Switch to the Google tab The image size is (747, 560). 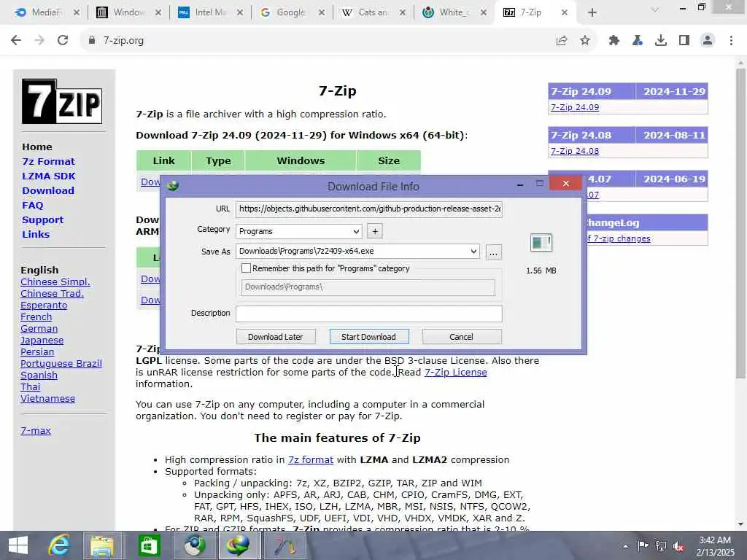(x=286, y=12)
